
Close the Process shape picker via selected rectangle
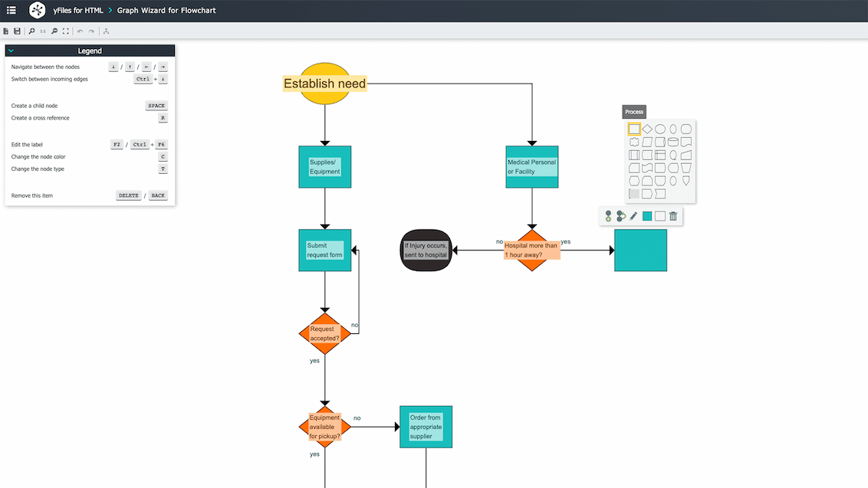[633, 129]
